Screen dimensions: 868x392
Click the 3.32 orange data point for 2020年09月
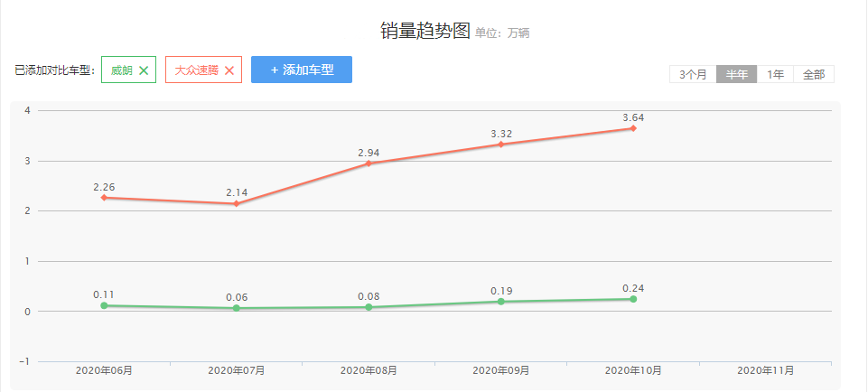point(501,145)
